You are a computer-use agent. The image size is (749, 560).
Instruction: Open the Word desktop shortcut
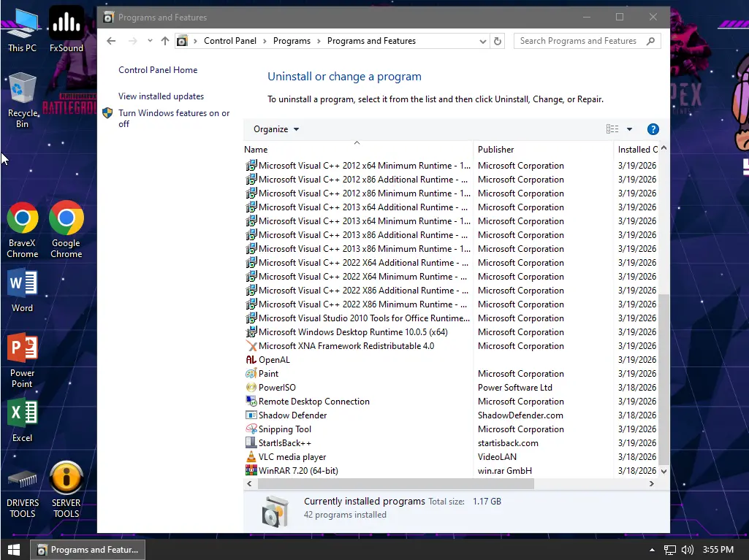point(22,291)
